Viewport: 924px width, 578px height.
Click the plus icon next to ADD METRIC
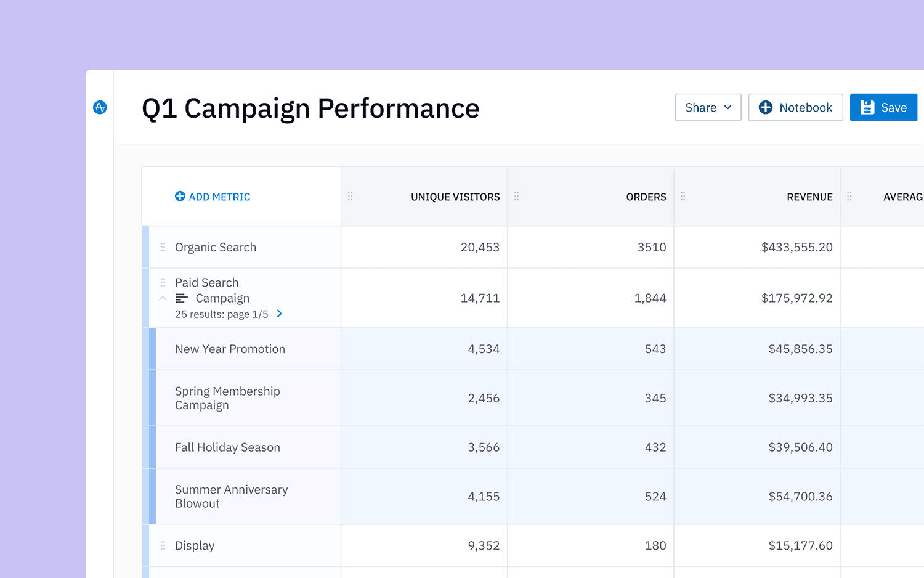click(x=179, y=196)
